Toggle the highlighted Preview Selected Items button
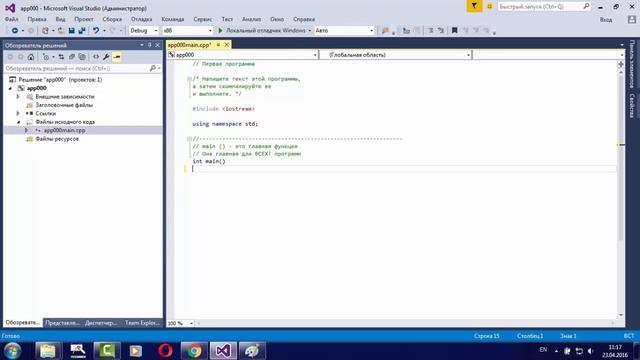This screenshot has width=640, height=360. (117, 57)
